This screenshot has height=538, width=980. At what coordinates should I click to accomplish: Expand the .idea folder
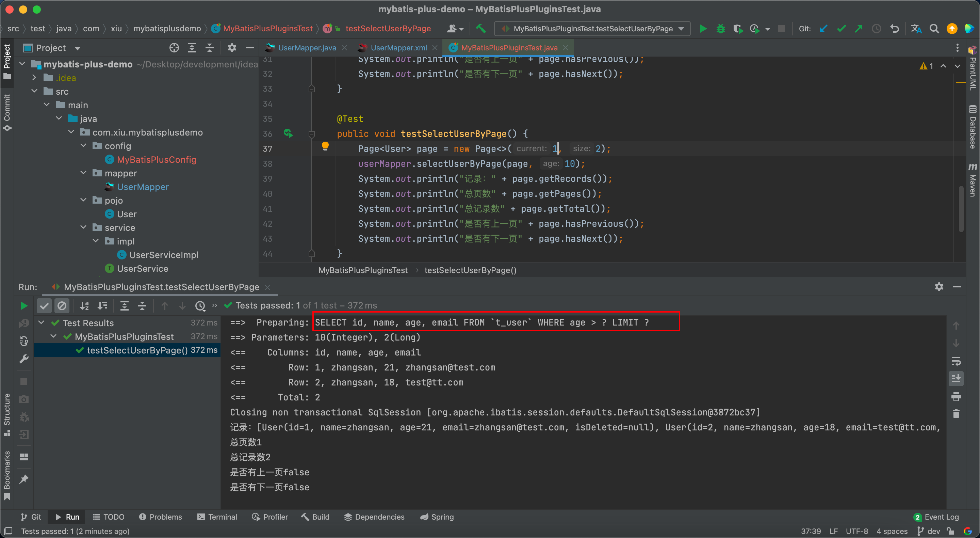(34, 78)
